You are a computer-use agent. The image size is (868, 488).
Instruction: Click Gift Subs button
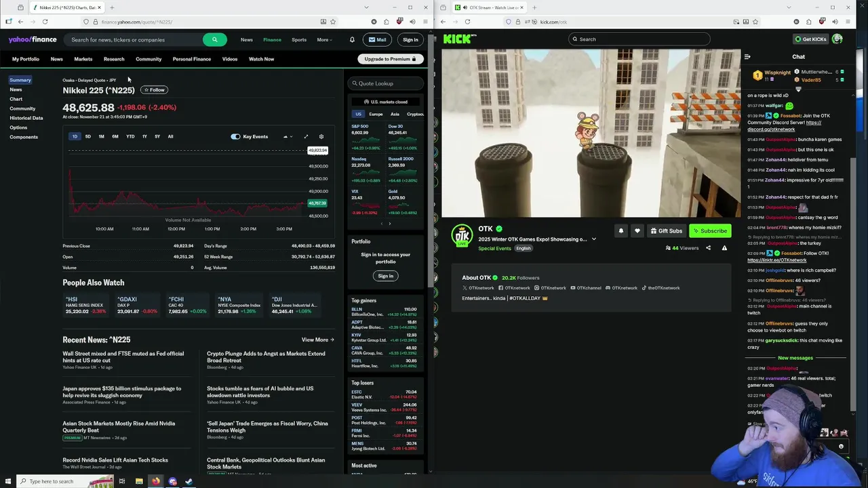666,230
